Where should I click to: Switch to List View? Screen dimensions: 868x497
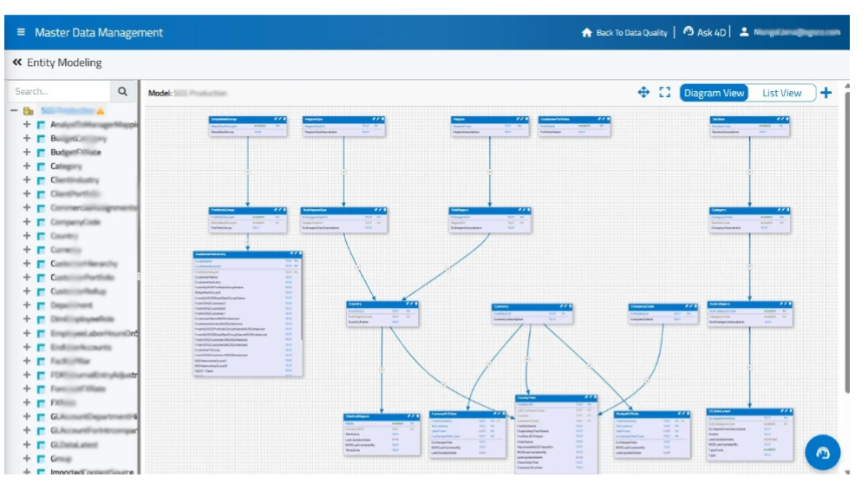[781, 93]
